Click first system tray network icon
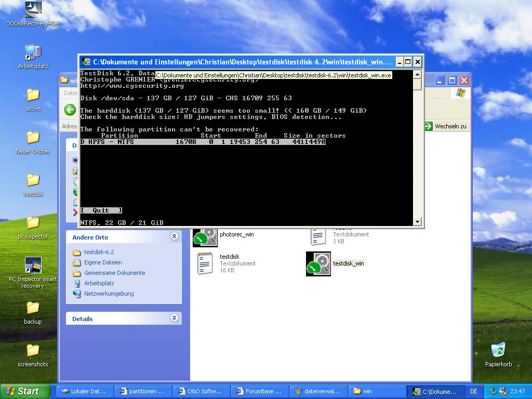Viewport: 532px width, 399px height. [493, 392]
